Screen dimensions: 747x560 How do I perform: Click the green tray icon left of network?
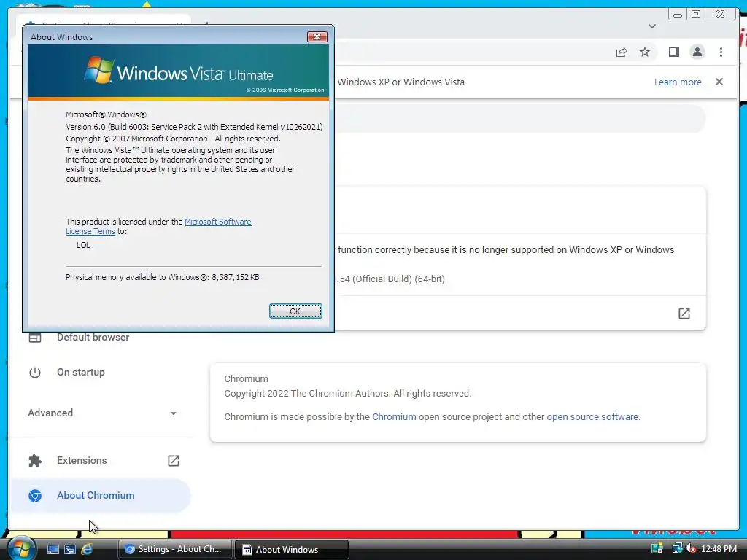pyautogui.click(x=657, y=548)
